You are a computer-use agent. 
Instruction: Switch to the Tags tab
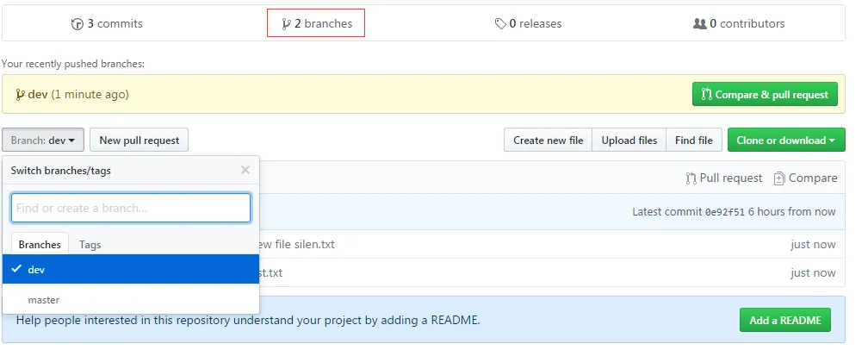pos(90,245)
